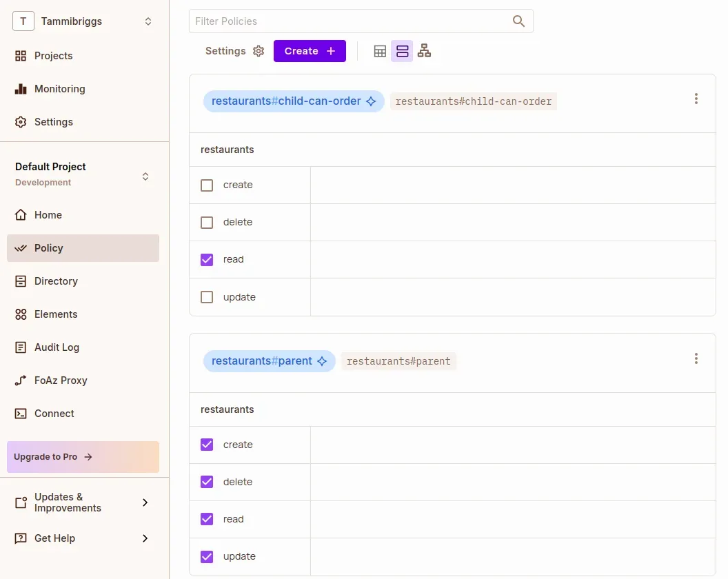Go to Audit Log page
728x579 pixels.
[x=57, y=347]
